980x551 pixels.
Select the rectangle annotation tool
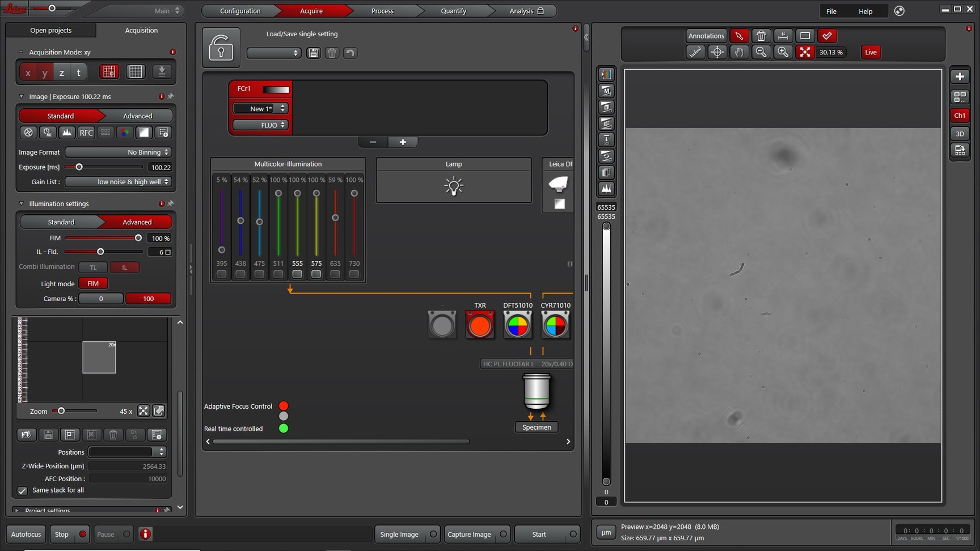click(805, 36)
